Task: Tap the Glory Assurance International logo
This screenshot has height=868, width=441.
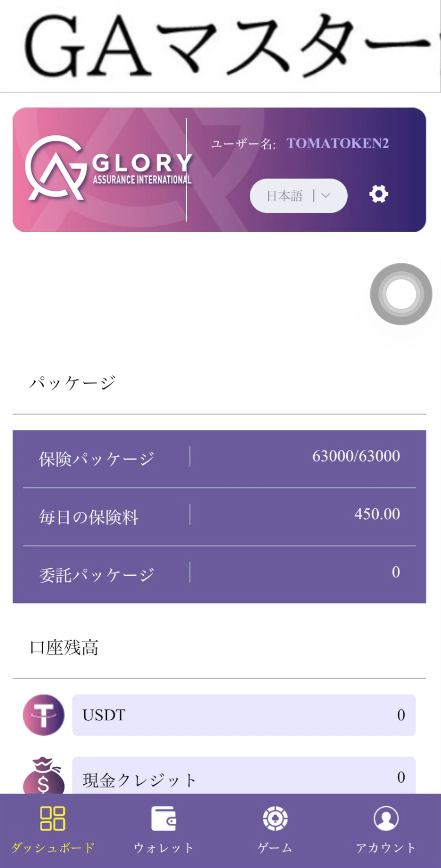Action: 108,168
